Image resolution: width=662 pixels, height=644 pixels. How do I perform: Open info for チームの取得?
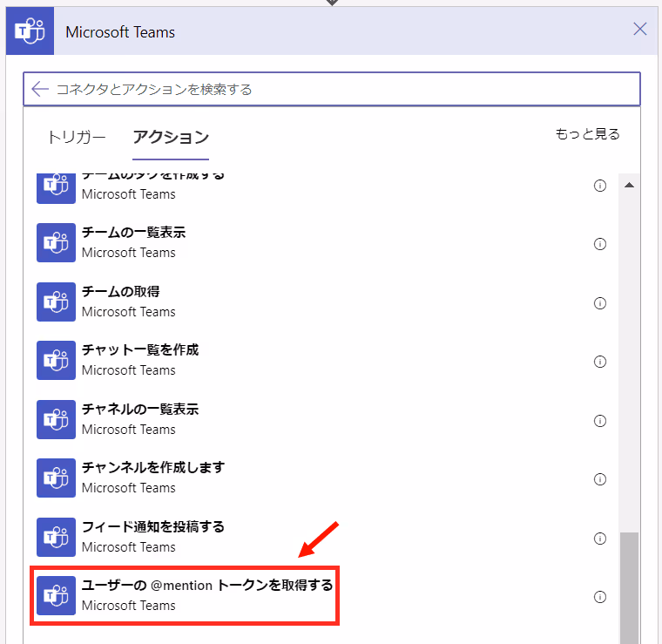[600, 303]
